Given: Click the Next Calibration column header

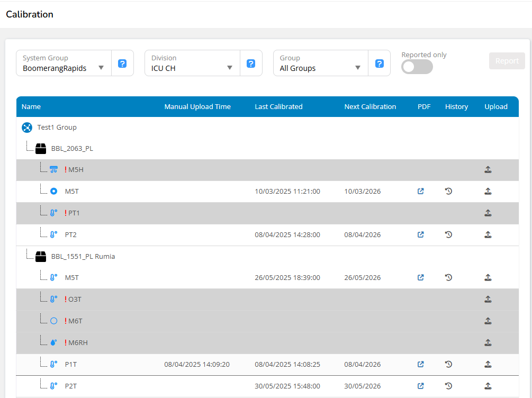Looking at the screenshot, I should (370, 106).
